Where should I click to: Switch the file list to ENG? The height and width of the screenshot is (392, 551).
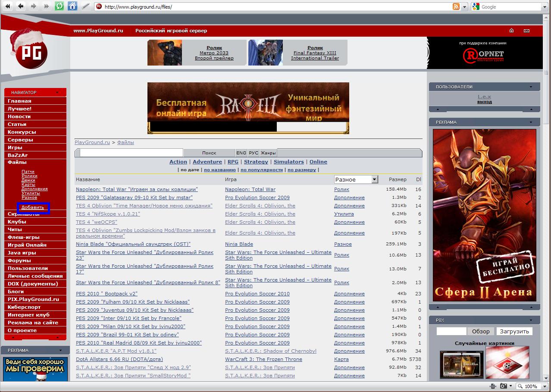241,153
